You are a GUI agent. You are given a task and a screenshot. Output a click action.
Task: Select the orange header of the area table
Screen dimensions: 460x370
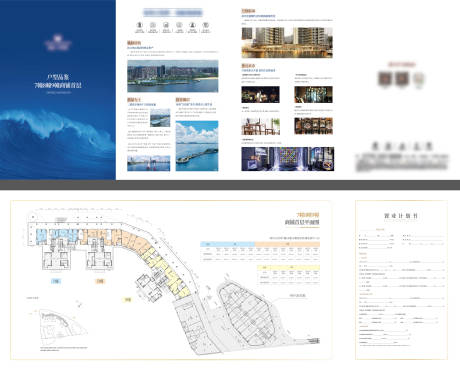(x=287, y=244)
